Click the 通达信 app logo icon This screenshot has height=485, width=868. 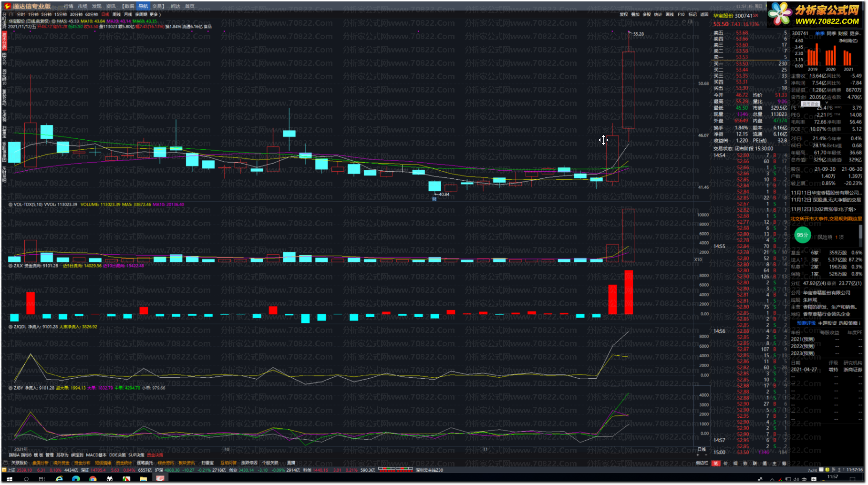tap(8, 6)
